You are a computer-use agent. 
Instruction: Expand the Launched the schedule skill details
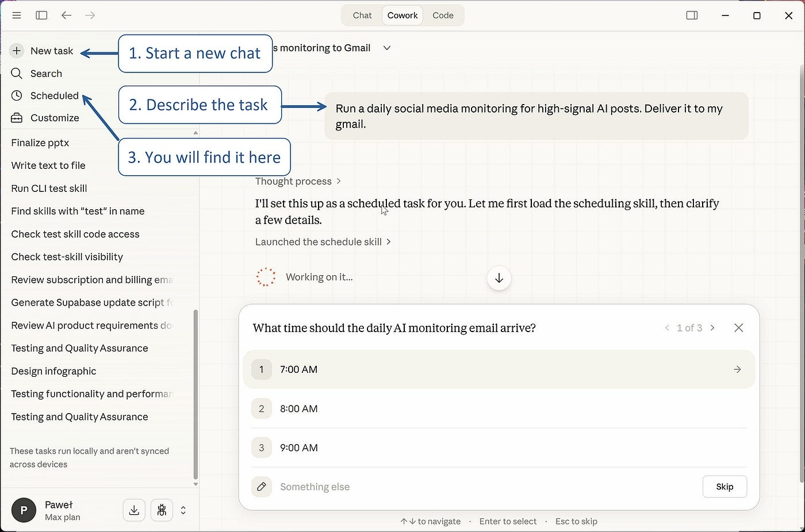pos(323,242)
